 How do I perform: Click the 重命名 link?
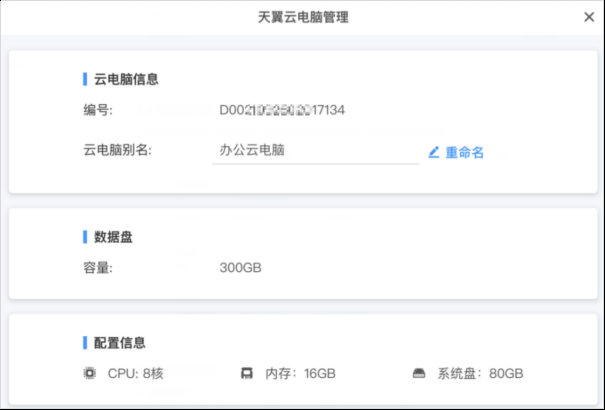point(465,152)
